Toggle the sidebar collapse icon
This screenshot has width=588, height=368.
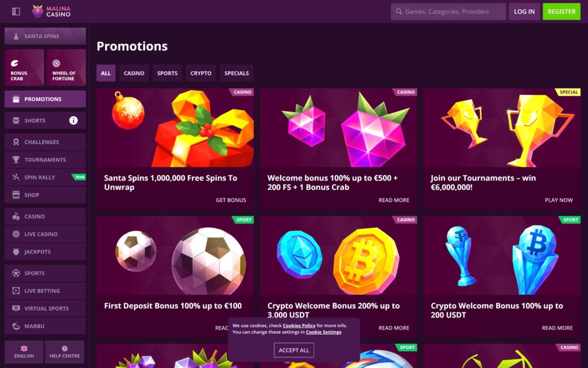tap(16, 11)
